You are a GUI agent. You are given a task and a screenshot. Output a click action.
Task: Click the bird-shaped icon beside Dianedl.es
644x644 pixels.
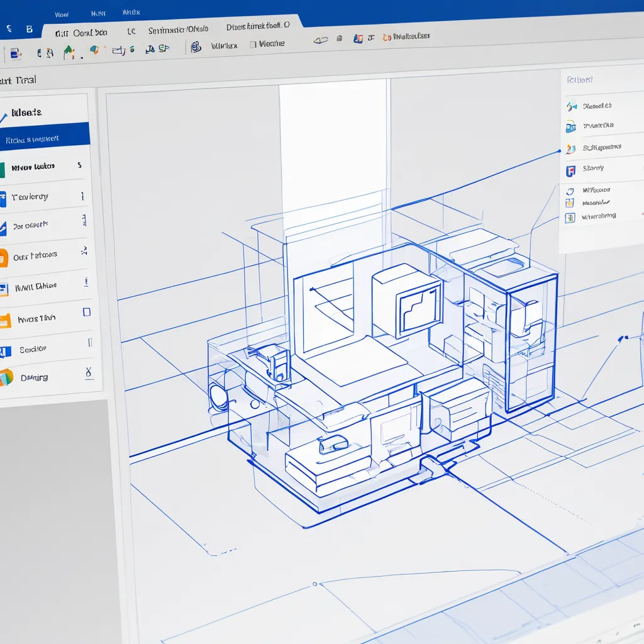571,107
